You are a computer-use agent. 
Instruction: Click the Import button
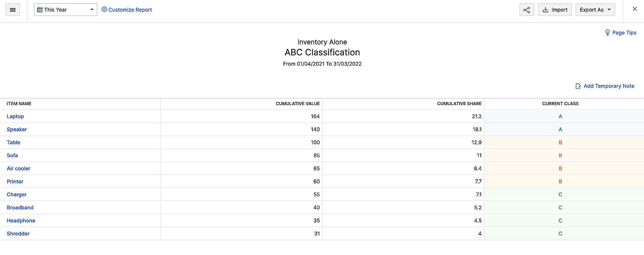tap(555, 10)
